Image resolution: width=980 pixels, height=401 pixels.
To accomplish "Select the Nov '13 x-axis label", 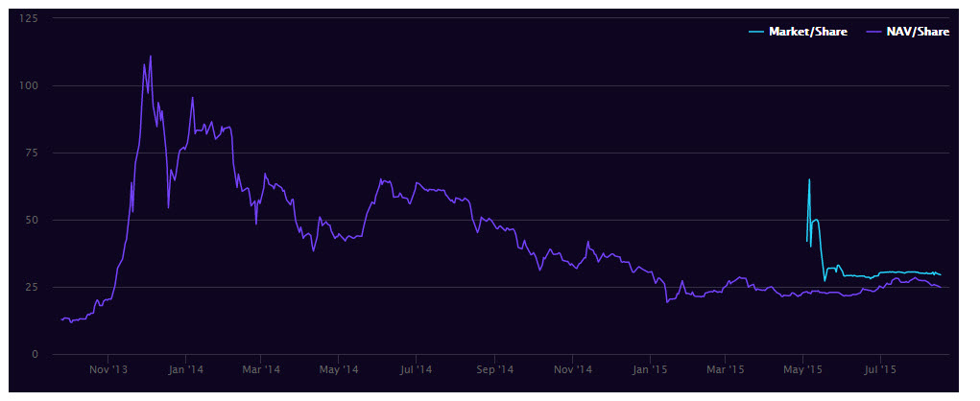I will click(108, 369).
